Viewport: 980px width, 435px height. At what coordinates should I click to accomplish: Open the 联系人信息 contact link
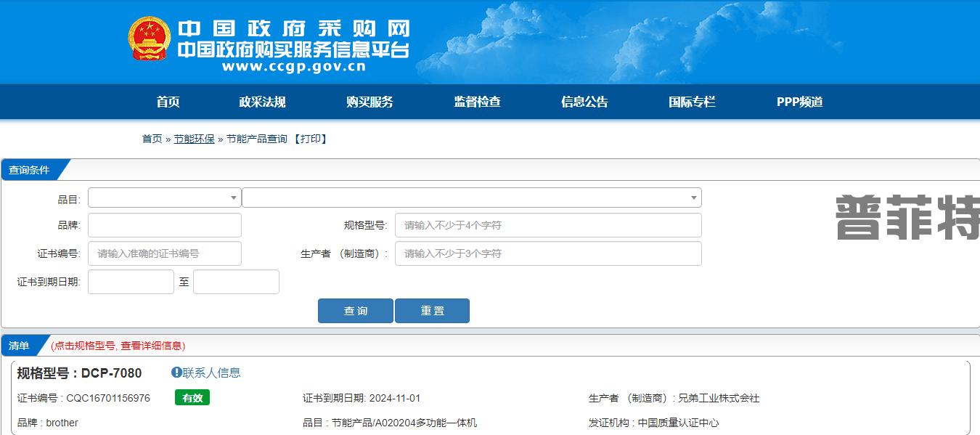coord(211,373)
